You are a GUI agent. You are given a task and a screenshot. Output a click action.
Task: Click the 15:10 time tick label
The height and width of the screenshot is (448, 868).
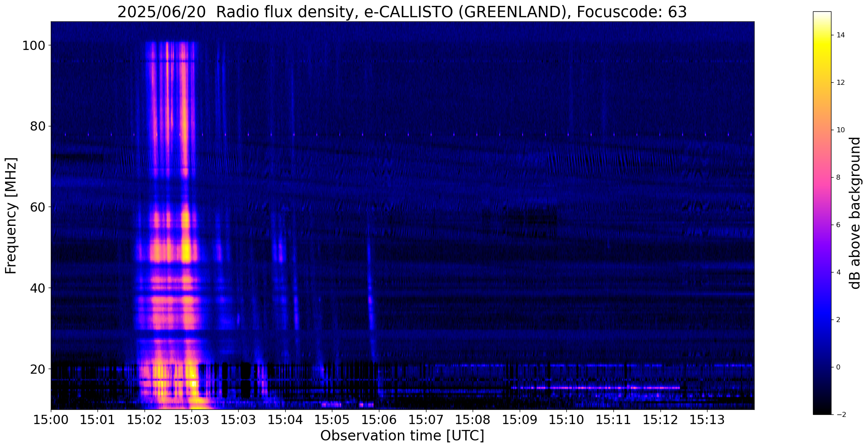point(566,419)
